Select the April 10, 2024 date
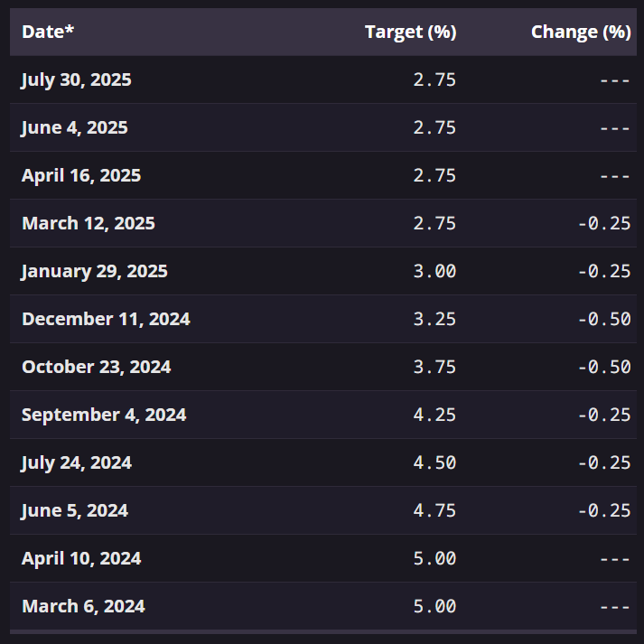The image size is (644, 644). coord(81,558)
